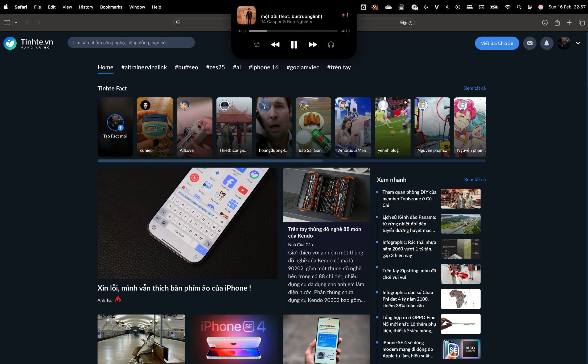Open Trên tay Zipstring quick item

(409, 274)
